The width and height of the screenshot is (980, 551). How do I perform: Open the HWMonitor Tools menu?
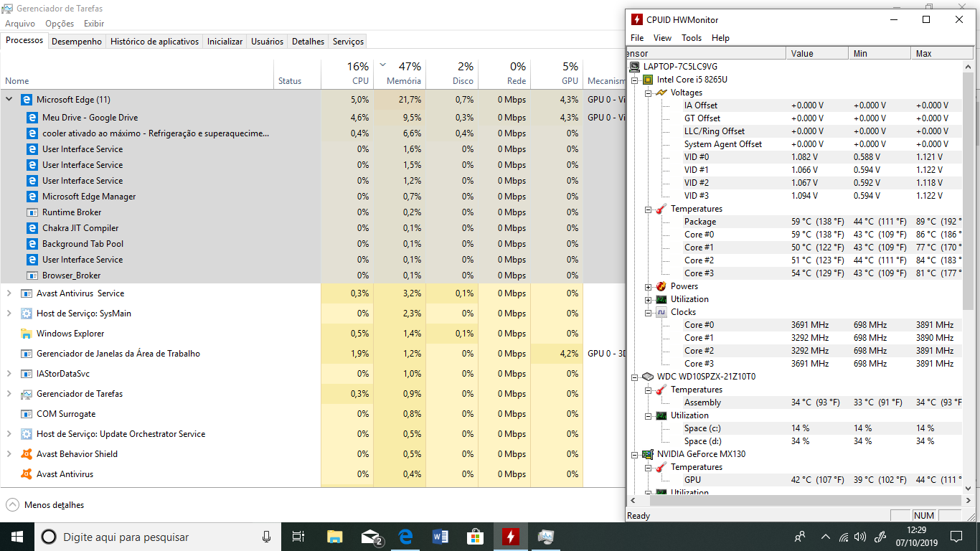692,38
